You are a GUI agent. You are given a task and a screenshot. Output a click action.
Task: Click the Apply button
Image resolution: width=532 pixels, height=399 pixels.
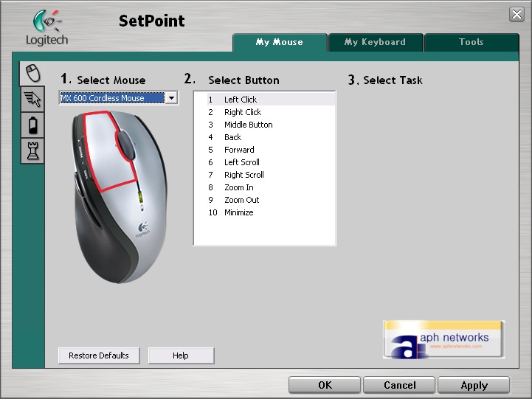pyautogui.click(x=474, y=385)
